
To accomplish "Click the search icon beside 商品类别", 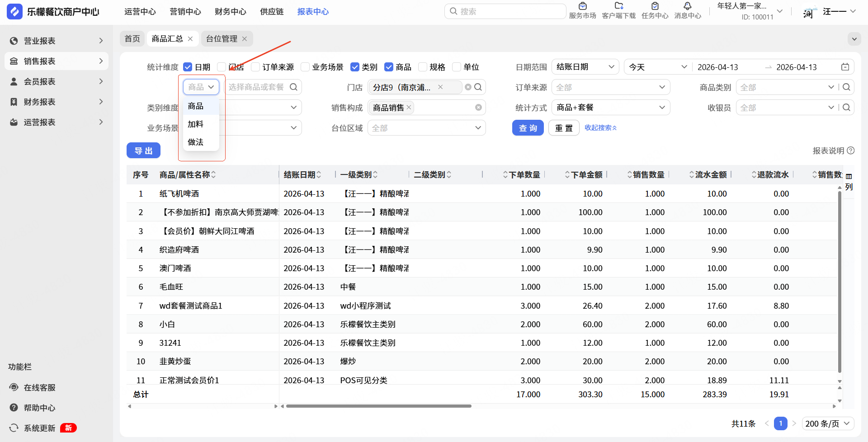I will point(846,87).
